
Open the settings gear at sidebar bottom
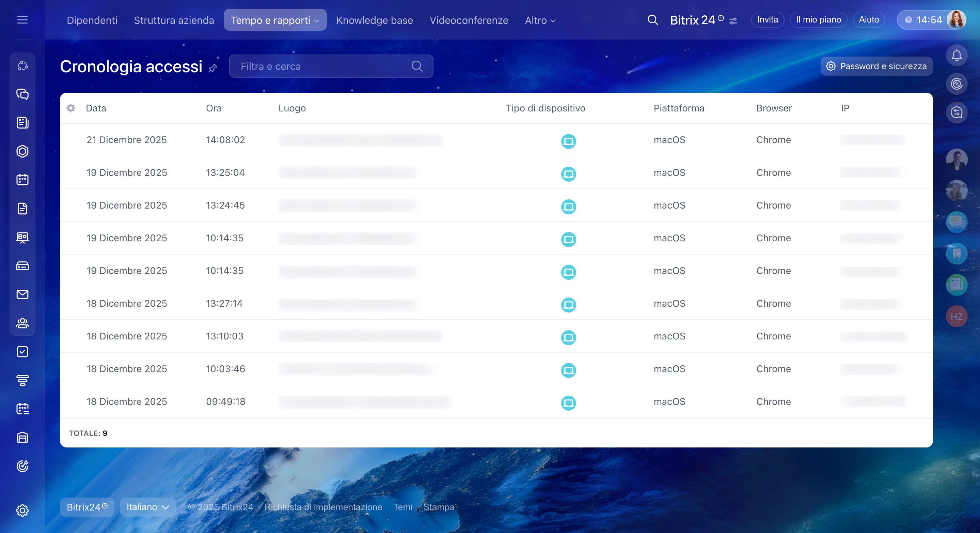tap(22, 510)
